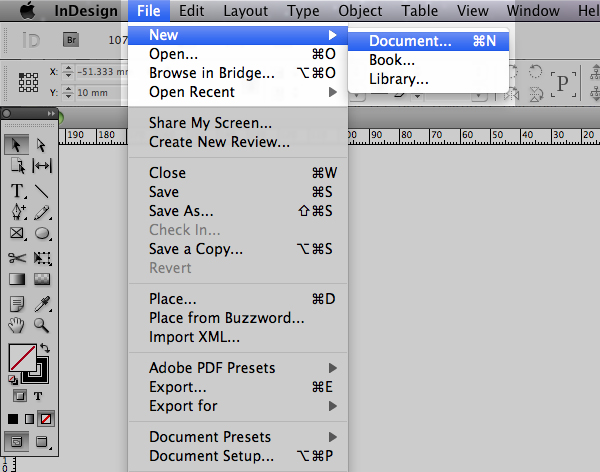The width and height of the screenshot is (600, 472).
Task: Open Adobe Bridge using Br icon
Action: coord(71,40)
